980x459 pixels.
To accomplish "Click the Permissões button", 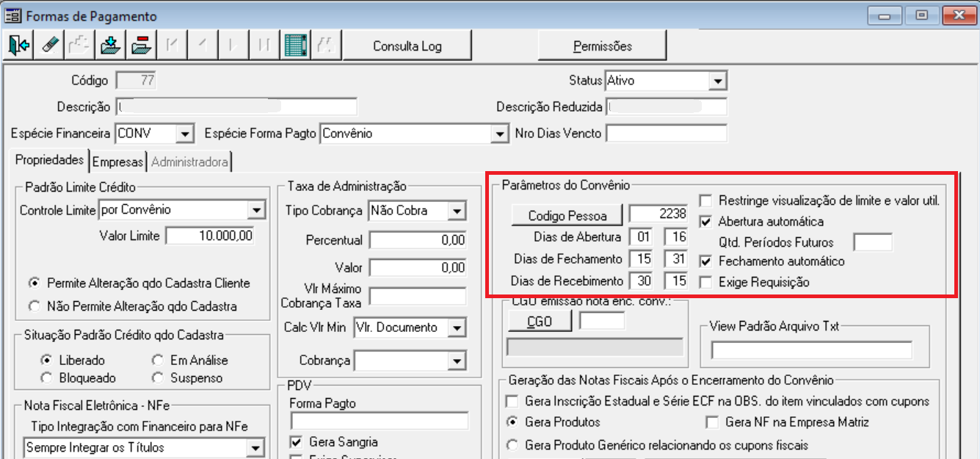I will pos(603,46).
